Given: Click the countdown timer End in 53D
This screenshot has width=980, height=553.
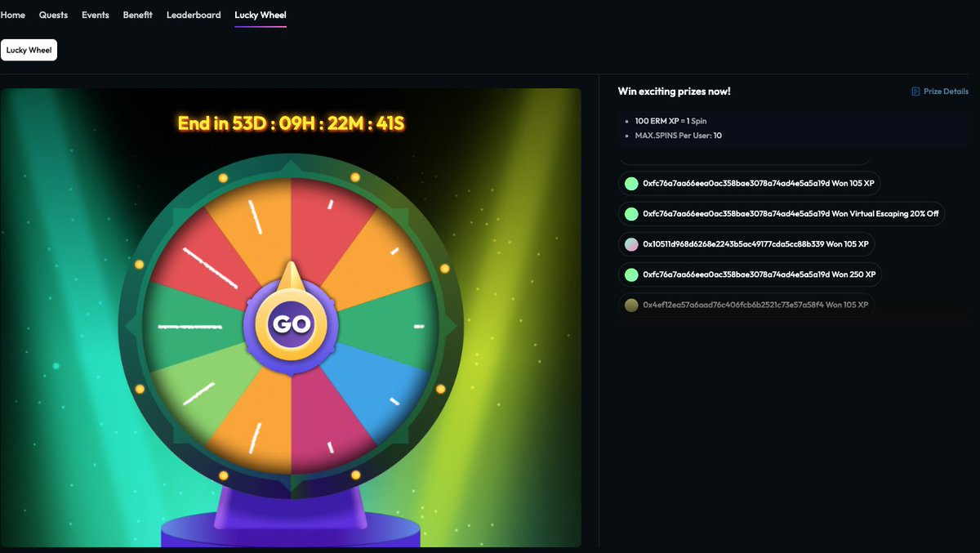Looking at the screenshot, I should (x=292, y=124).
